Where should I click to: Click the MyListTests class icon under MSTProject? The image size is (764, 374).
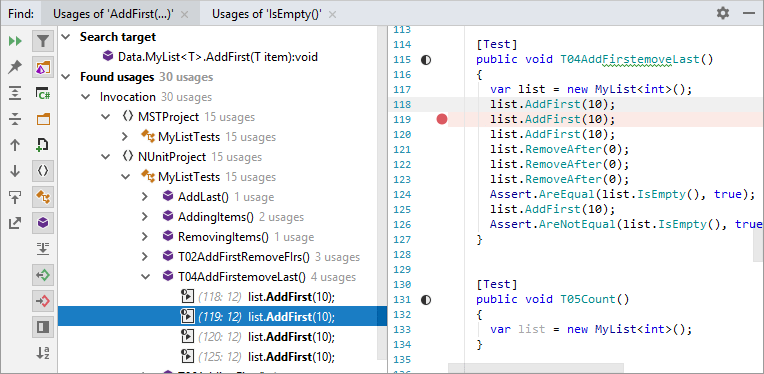pyautogui.click(x=148, y=137)
